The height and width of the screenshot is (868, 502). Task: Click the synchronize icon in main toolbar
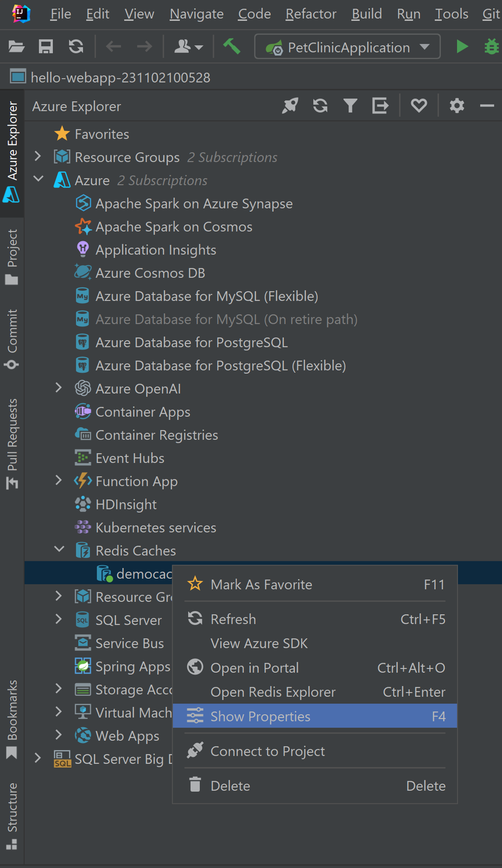(76, 47)
